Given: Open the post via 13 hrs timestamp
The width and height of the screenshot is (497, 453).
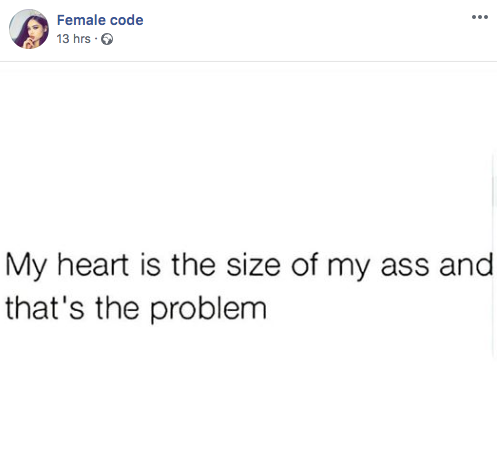Looking at the screenshot, I should pos(73,39).
